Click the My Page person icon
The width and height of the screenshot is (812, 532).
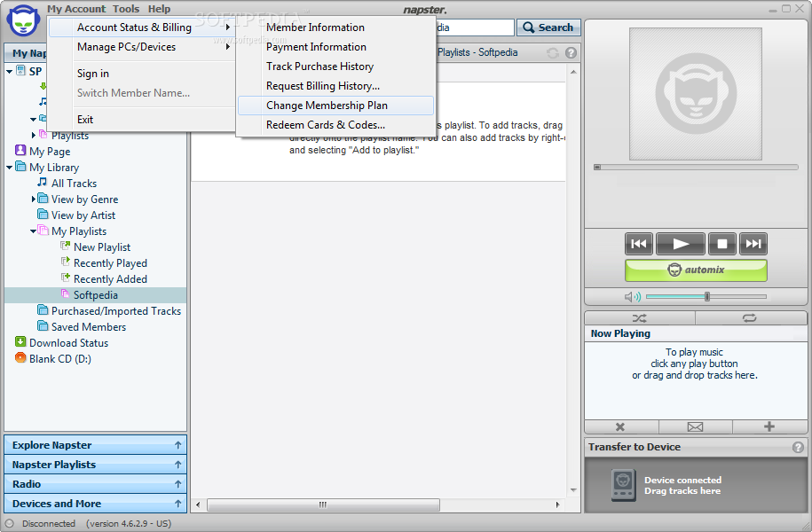(20, 151)
